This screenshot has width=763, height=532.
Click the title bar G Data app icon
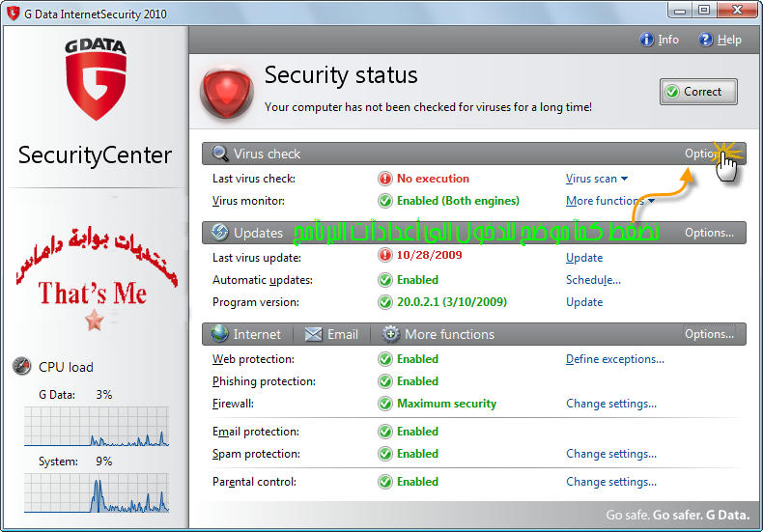click(14, 14)
